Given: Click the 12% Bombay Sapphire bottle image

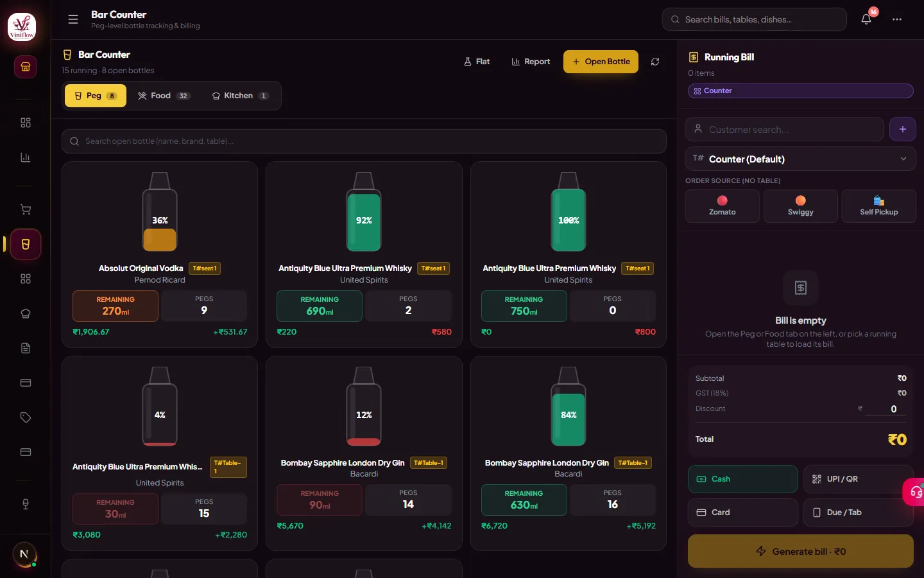Looking at the screenshot, I should coord(364,407).
